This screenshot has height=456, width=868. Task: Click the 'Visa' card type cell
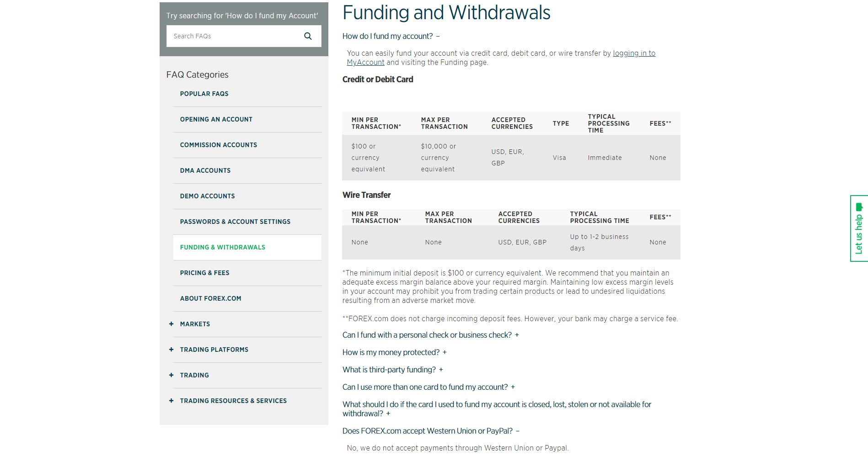pyautogui.click(x=559, y=158)
